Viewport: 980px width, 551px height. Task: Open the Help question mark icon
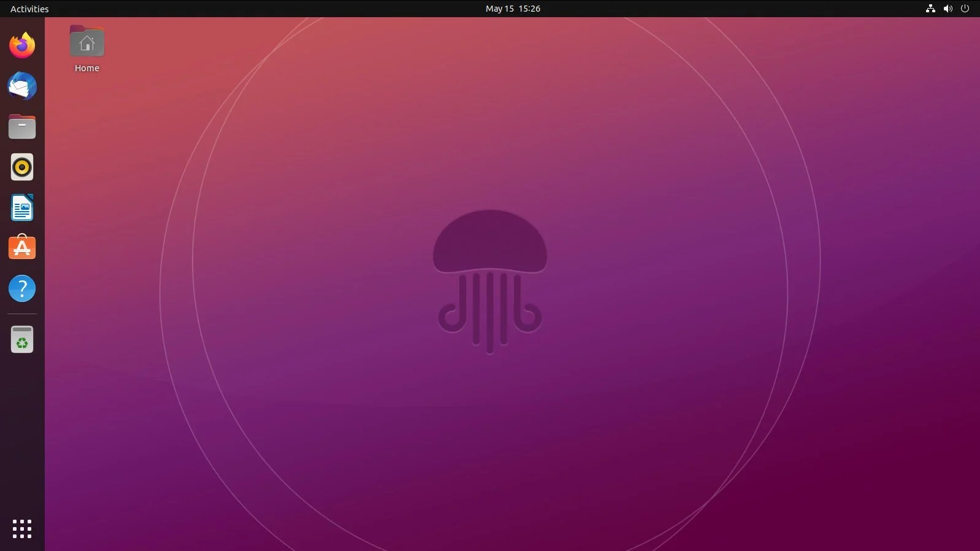tap(22, 288)
